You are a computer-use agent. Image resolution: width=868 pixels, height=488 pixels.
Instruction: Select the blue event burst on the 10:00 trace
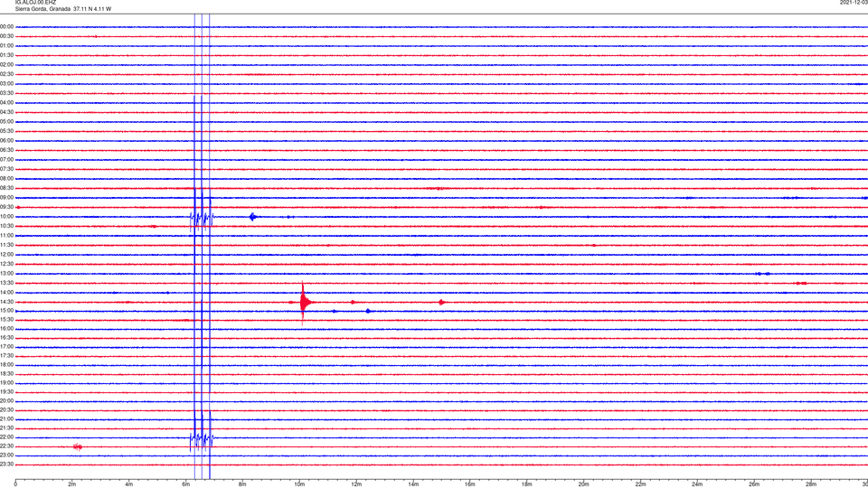click(253, 217)
